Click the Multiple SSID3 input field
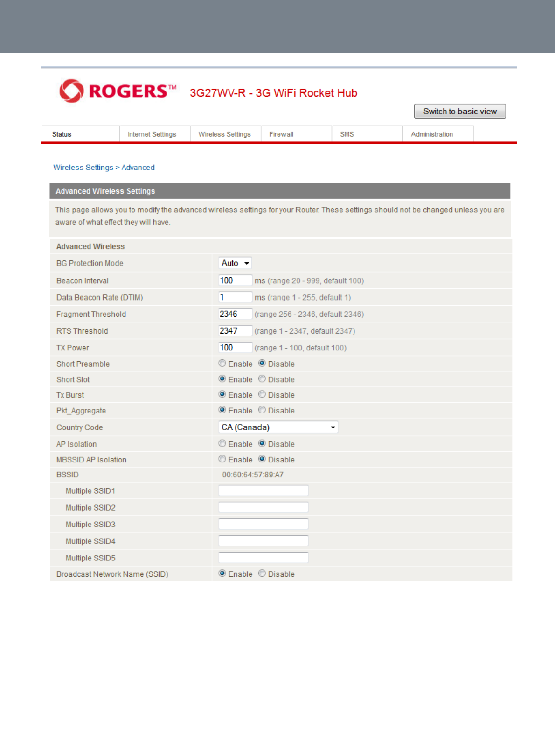The image size is (555, 756). point(264,524)
